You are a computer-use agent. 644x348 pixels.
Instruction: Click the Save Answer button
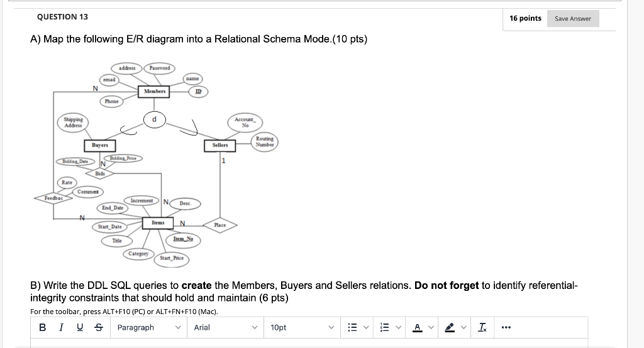coord(573,18)
